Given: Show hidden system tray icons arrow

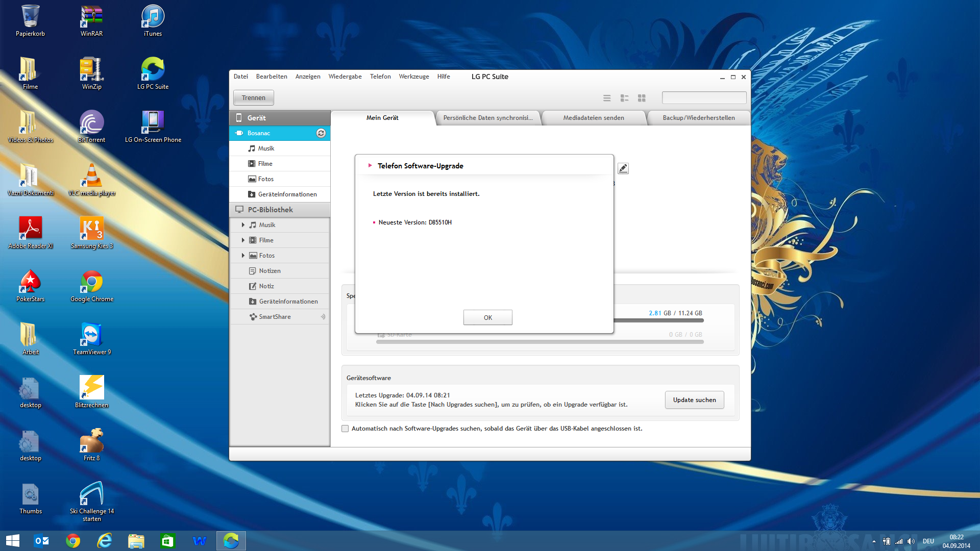Looking at the screenshot, I should point(874,541).
